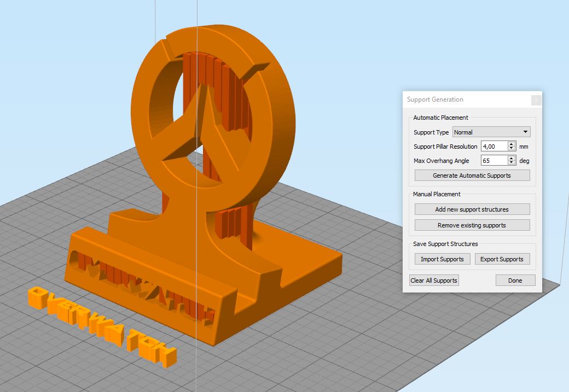Open the Support Type dropdown
The width and height of the screenshot is (569, 392).
tap(491, 132)
